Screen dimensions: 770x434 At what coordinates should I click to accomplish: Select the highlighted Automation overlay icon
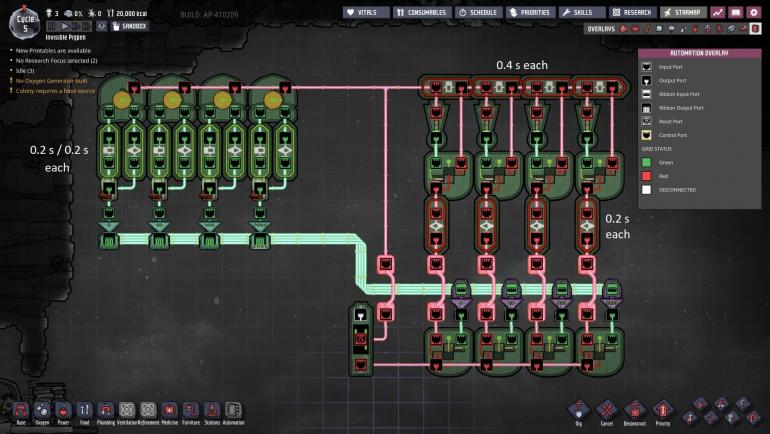pyautogui.click(x=756, y=29)
